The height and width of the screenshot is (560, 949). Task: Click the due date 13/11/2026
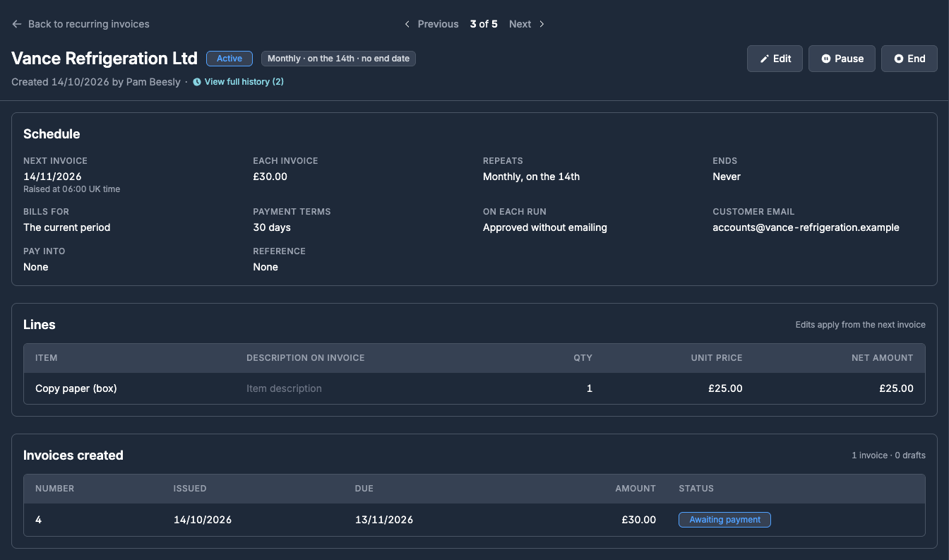point(384,520)
